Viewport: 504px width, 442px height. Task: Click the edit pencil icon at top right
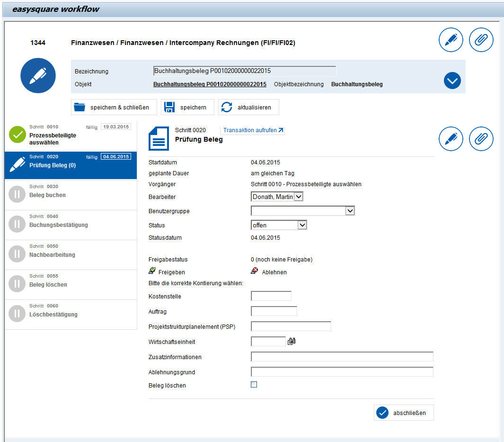pyautogui.click(x=451, y=40)
